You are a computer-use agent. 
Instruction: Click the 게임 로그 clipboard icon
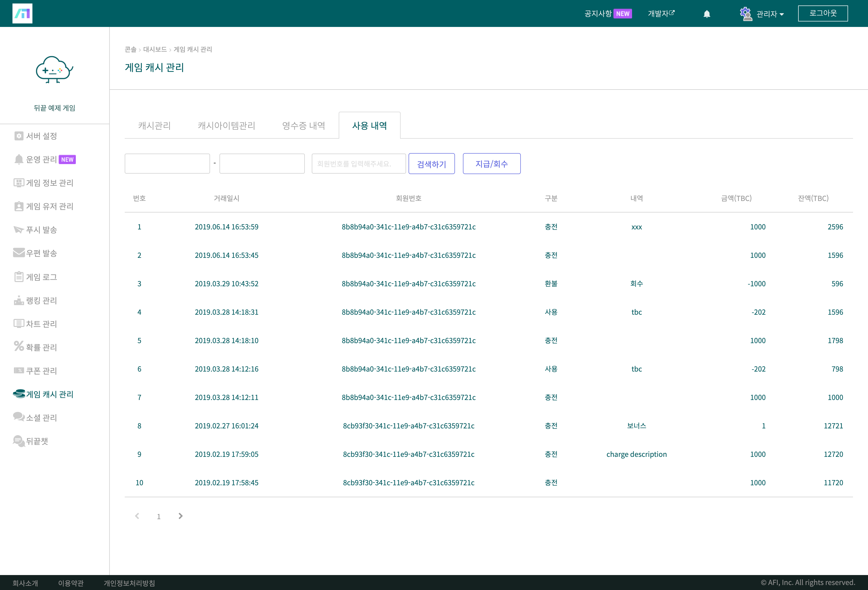click(19, 277)
